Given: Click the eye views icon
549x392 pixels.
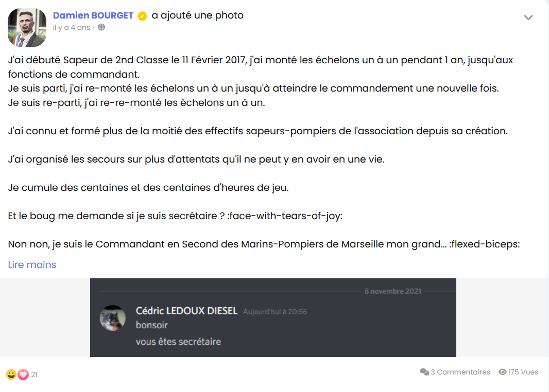Looking at the screenshot, I should tap(503, 372).
